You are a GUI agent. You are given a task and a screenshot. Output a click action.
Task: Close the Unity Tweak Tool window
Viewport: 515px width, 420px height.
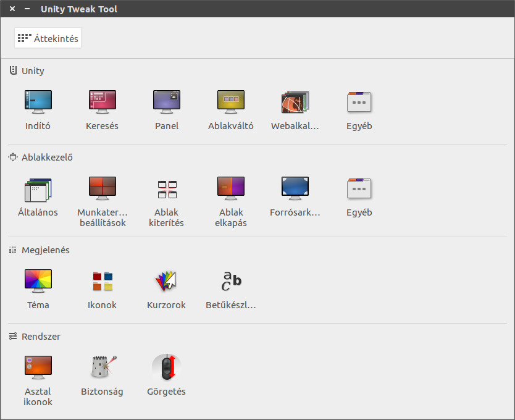pos(12,9)
